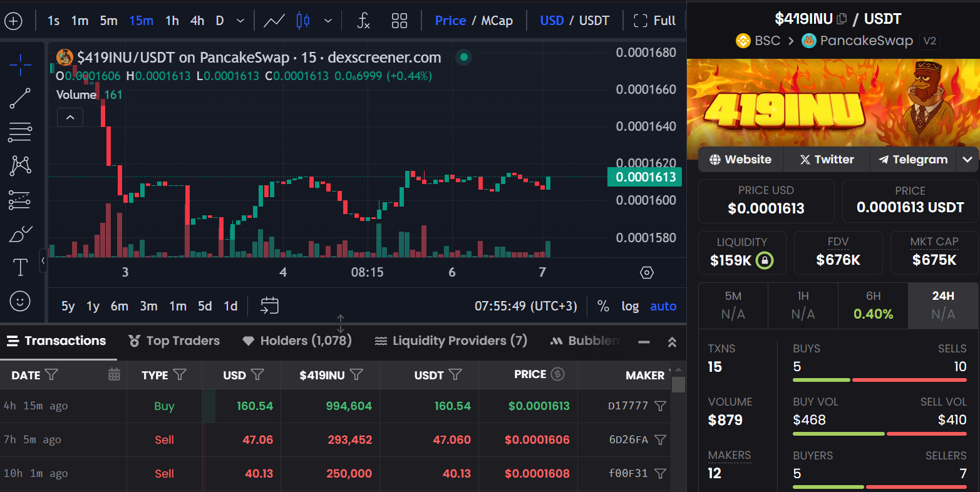The image size is (980, 492).
Task: Open the emoji icons tool
Action: 20,301
